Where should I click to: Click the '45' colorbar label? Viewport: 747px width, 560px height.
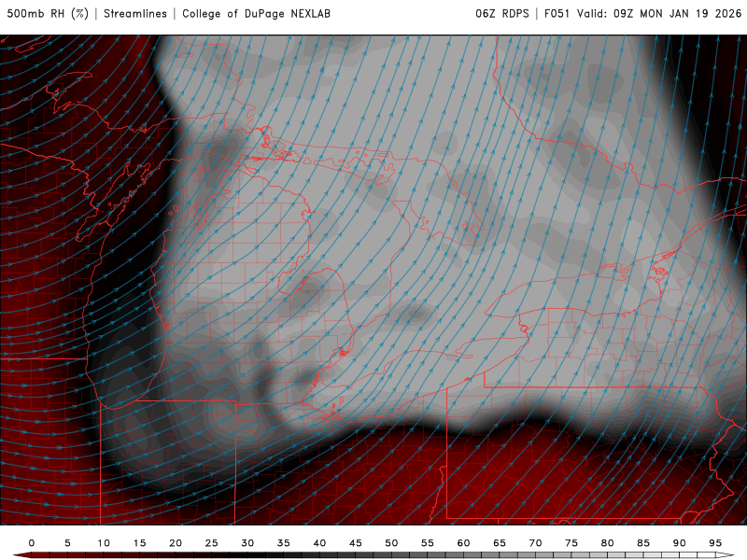click(x=356, y=543)
